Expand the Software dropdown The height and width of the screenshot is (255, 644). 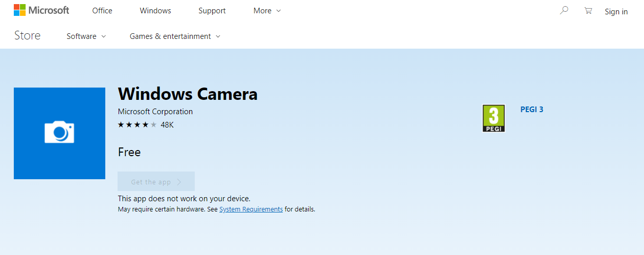[x=86, y=36]
